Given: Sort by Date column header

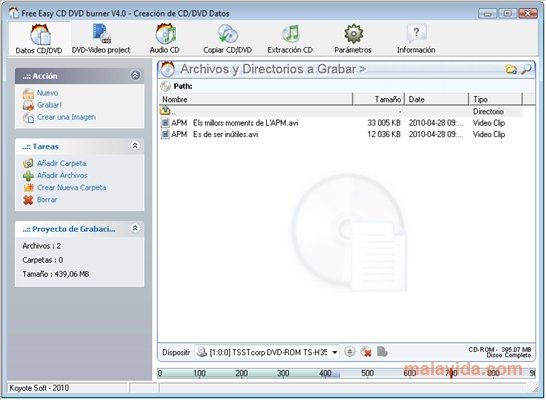Looking at the screenshot, I should tap(437, 99).
